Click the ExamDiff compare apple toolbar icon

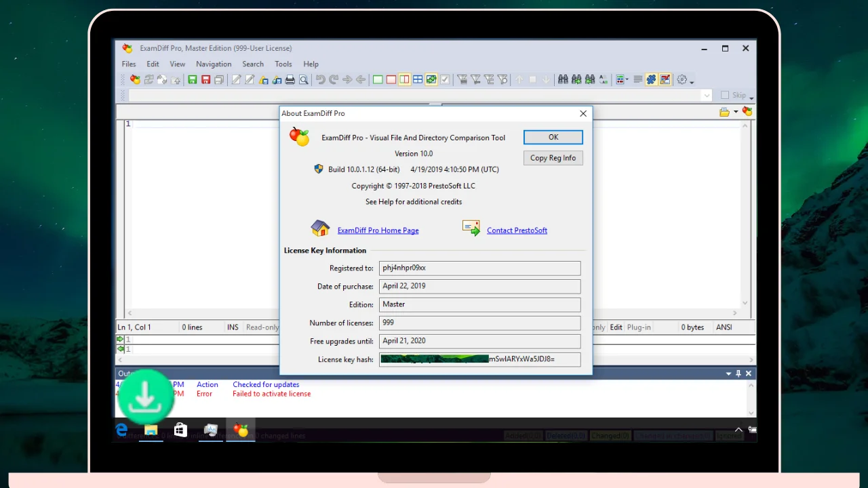[x=136, y=80]
